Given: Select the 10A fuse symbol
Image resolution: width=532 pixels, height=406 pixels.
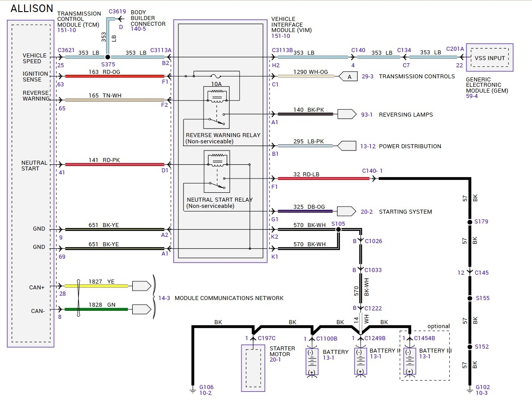Looking at the screenshot, I should (x=216, y=76).
